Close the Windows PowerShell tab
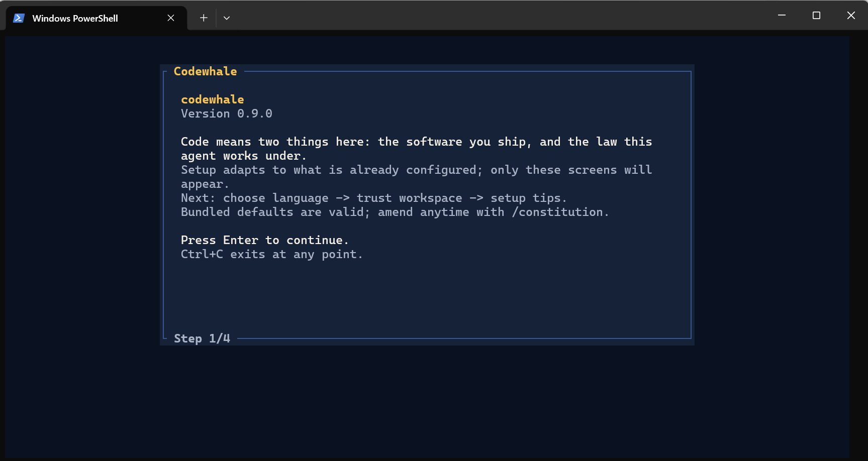Image resolution: width=868 pixels, height=461 pixels. pyautogui.click(x=171, y=18)
